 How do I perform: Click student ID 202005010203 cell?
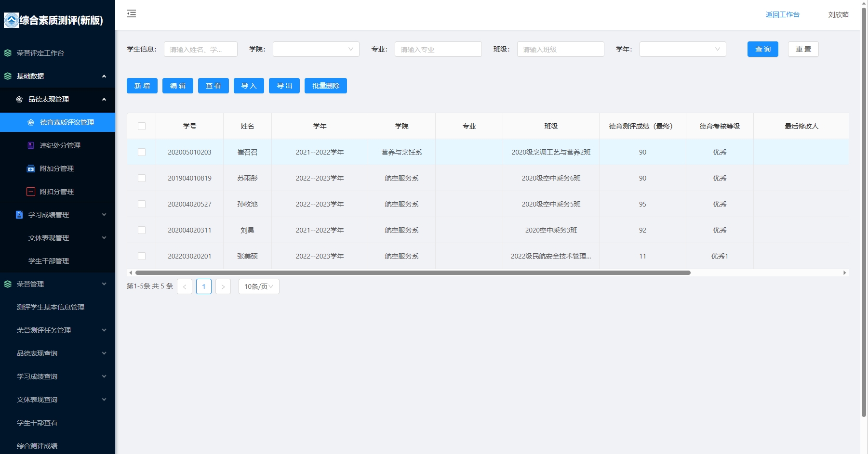[x=189, y=152]
